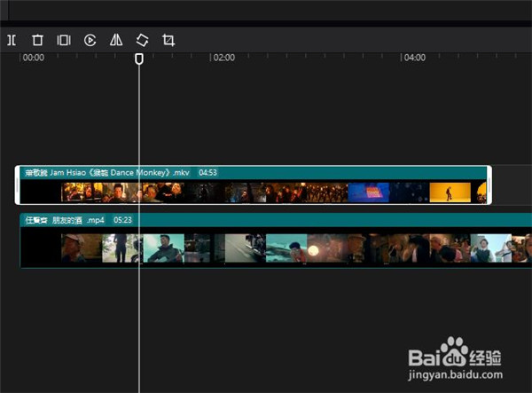Screen dimensions: 532x393
Task: Click the empty track area below clips
Action: coord(266,328)
